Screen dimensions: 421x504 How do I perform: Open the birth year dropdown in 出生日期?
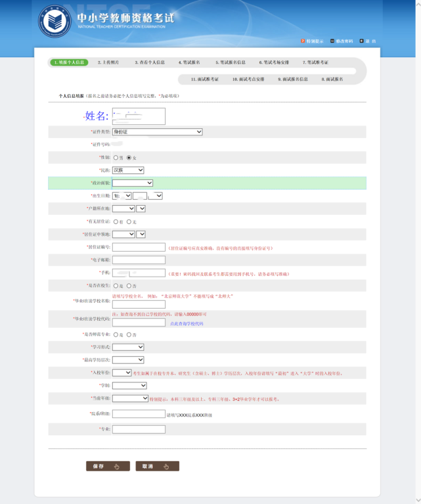pyautogui.click(x=122, y=196)
